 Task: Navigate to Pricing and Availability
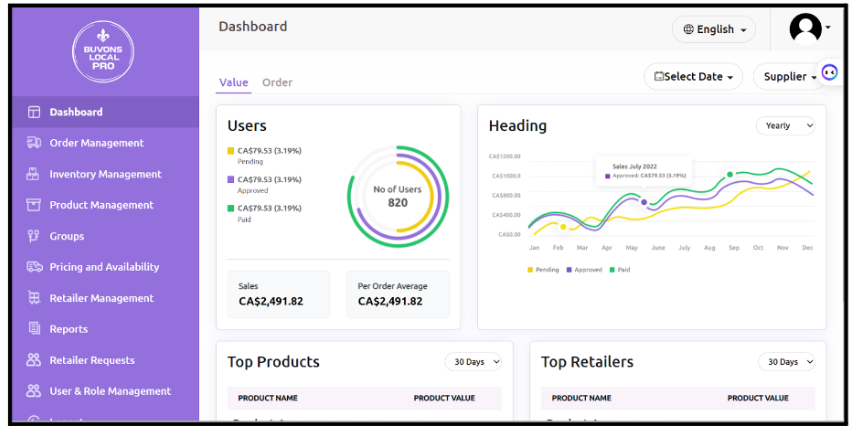(x=105, y=267)
